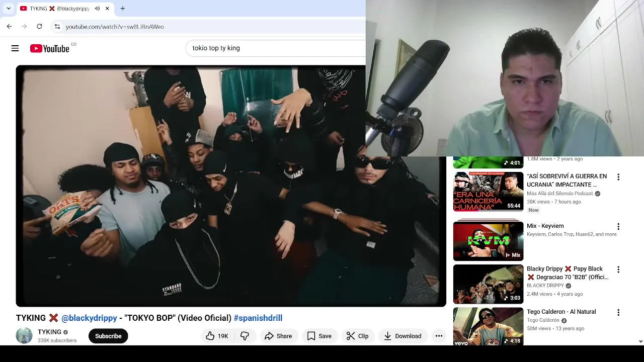Download the video
Screen dimensions: 644x362
click(x=403, y=336)
